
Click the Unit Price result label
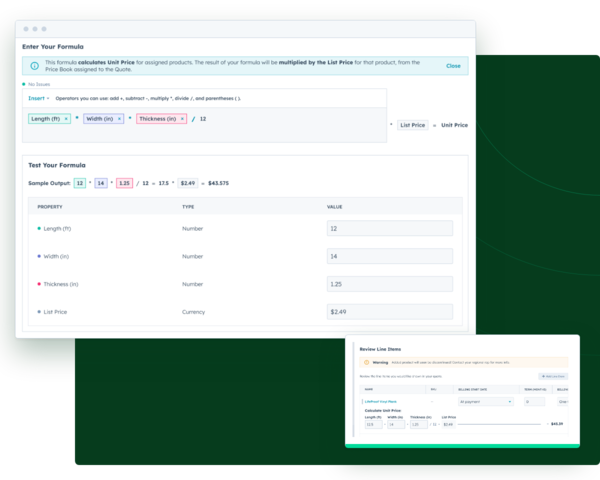(x=454, y=125)
